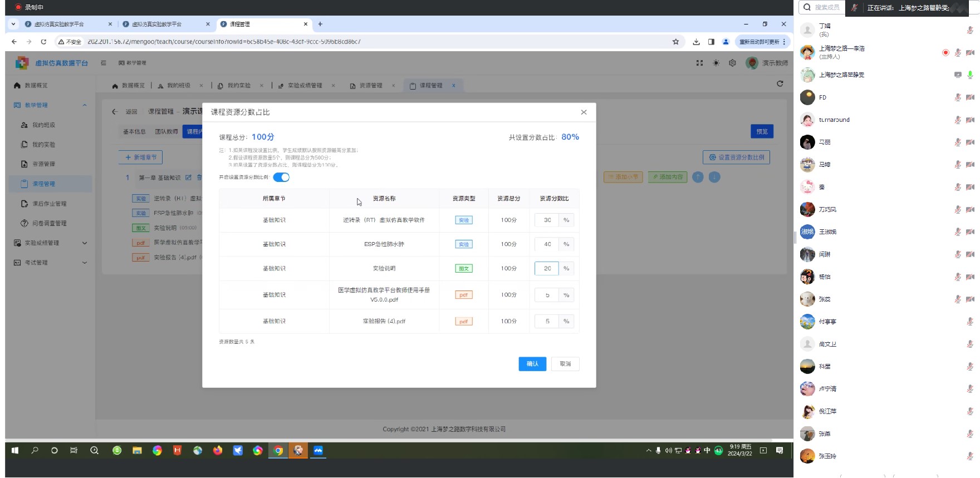This screenshot has height=478, width=980.
Task: Toggle the light/dark theme sun icon
Action: pyautogui.click(x=716, y=63)
